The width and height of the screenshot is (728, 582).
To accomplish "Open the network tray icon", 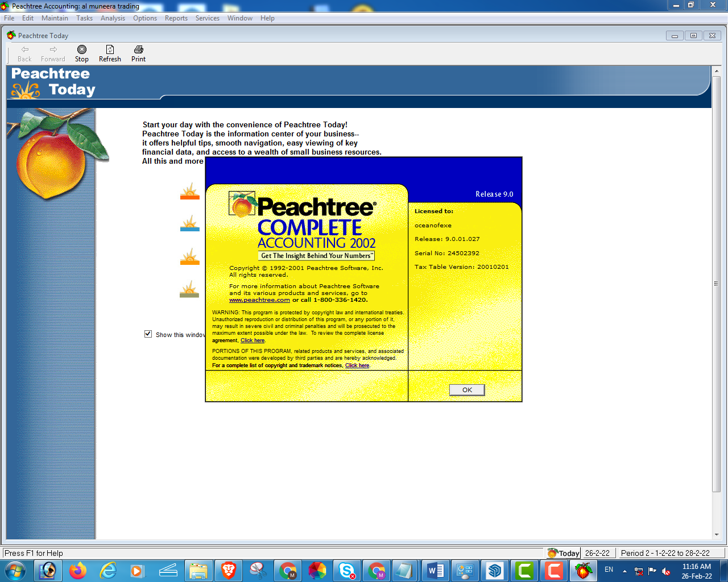I will coord(639,571).
